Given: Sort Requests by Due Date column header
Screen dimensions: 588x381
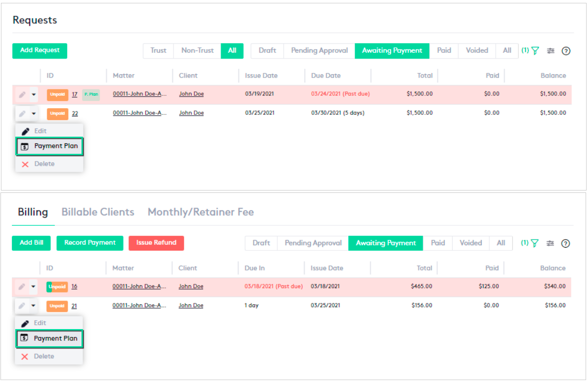Looking at the screenshot, I should click(x=326, y=76).
